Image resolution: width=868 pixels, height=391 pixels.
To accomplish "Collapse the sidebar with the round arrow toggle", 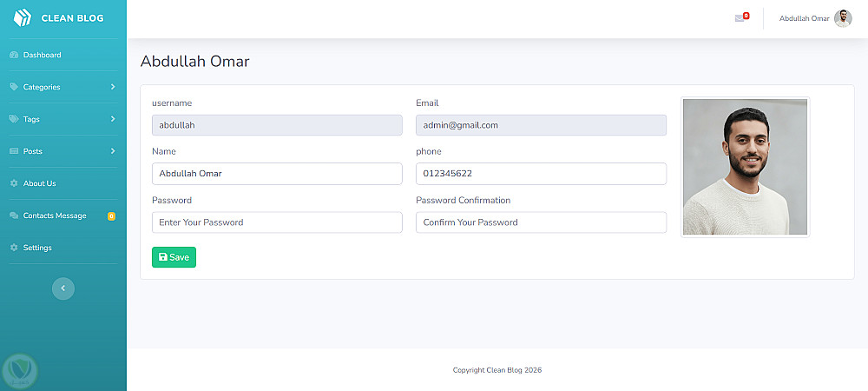I will [x=63, y=288].
